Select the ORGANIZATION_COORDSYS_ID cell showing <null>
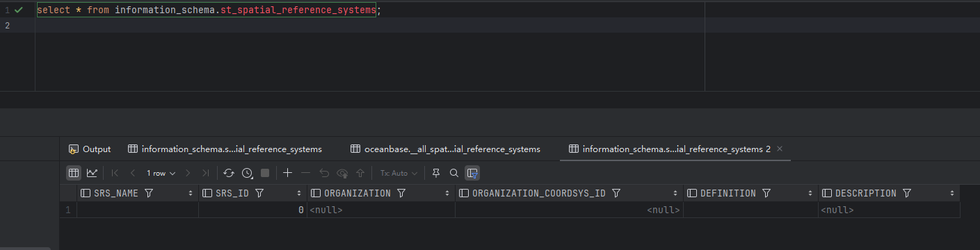Screen dimensions: 980x250 (569, 210)
